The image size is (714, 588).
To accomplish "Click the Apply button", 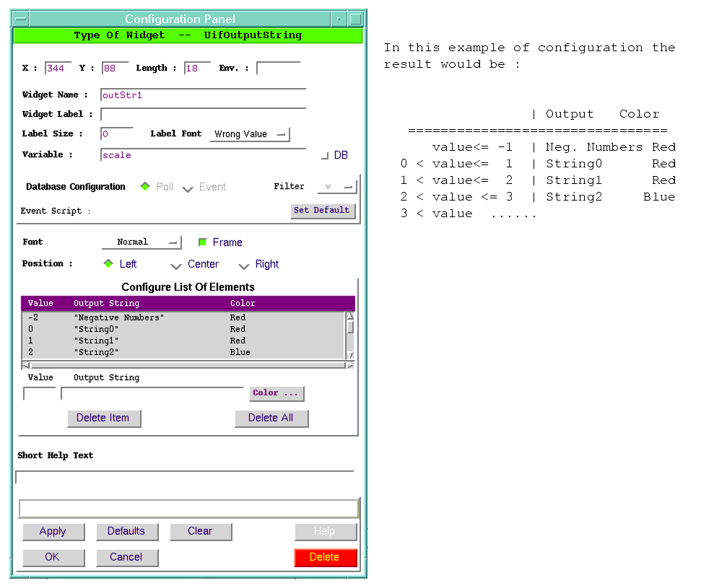I will [x=53, y=532].
